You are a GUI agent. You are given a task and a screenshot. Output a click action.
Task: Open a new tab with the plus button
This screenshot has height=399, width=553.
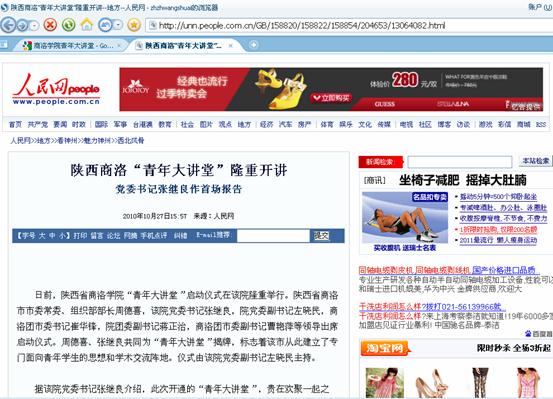pyautogui.click(x=253, y=45)
